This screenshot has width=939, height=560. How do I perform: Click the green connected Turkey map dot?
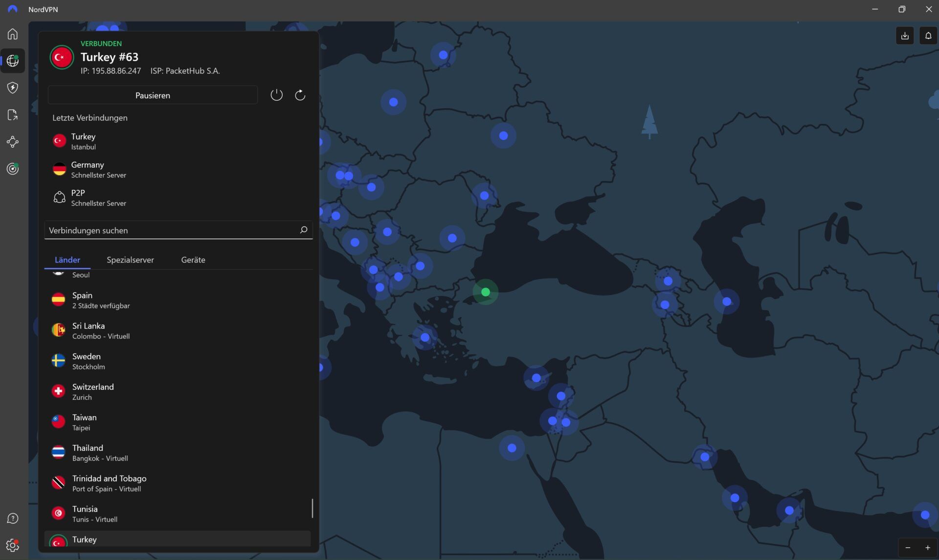tap(485, 292)
